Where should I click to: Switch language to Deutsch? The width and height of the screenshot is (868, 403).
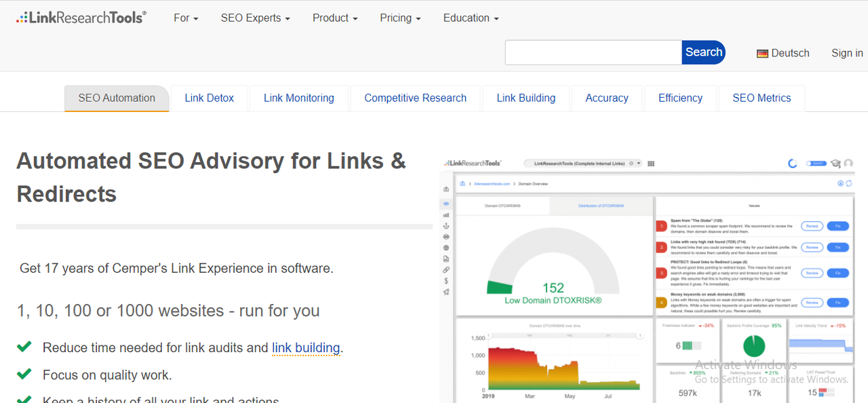pyautogui.click(x=783, y=54)
